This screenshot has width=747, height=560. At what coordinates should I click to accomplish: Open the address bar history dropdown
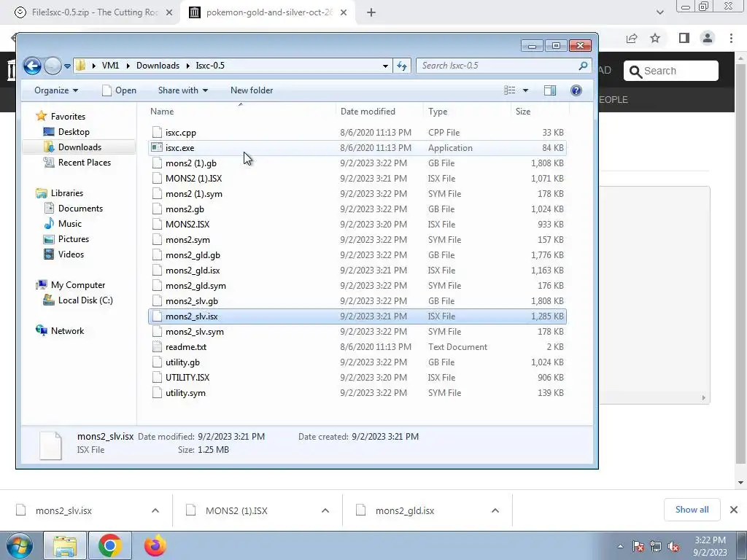pyautogui.click(x=385, y=66)
